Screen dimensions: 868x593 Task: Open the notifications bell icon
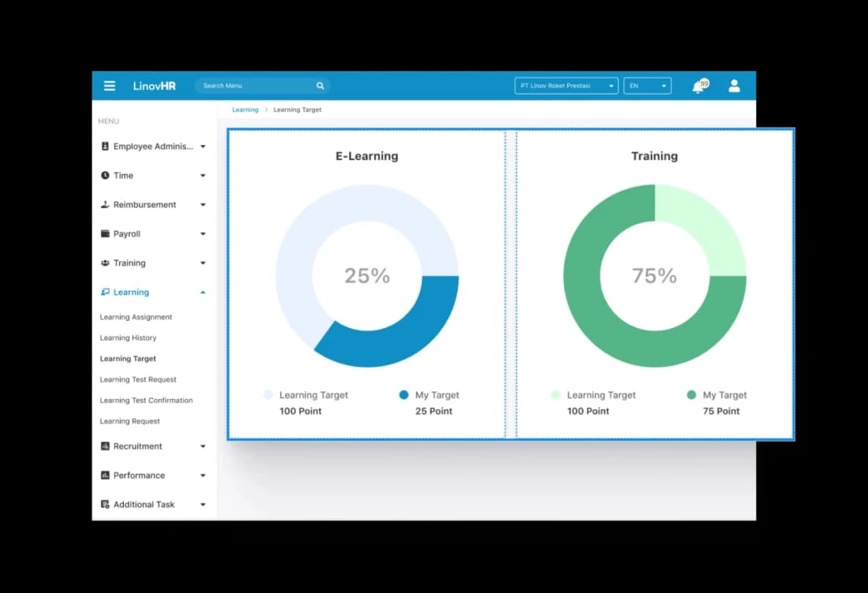click(x=700, y=86)
